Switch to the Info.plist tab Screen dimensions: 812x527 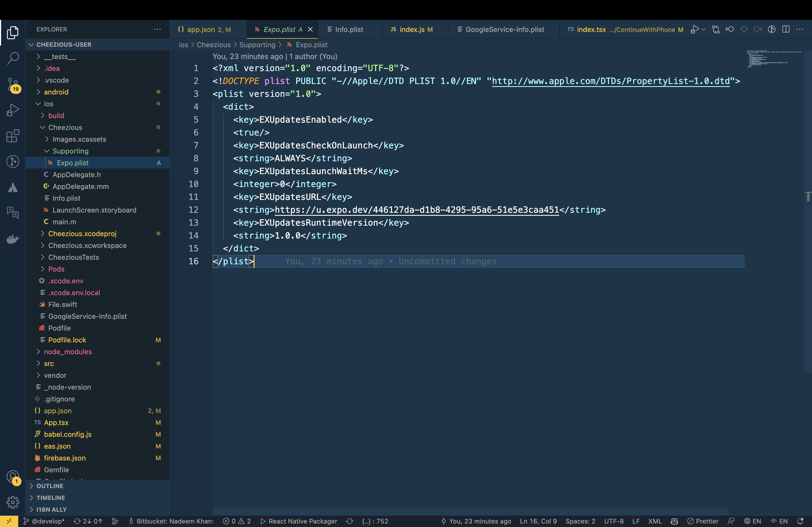click(348, 29)
